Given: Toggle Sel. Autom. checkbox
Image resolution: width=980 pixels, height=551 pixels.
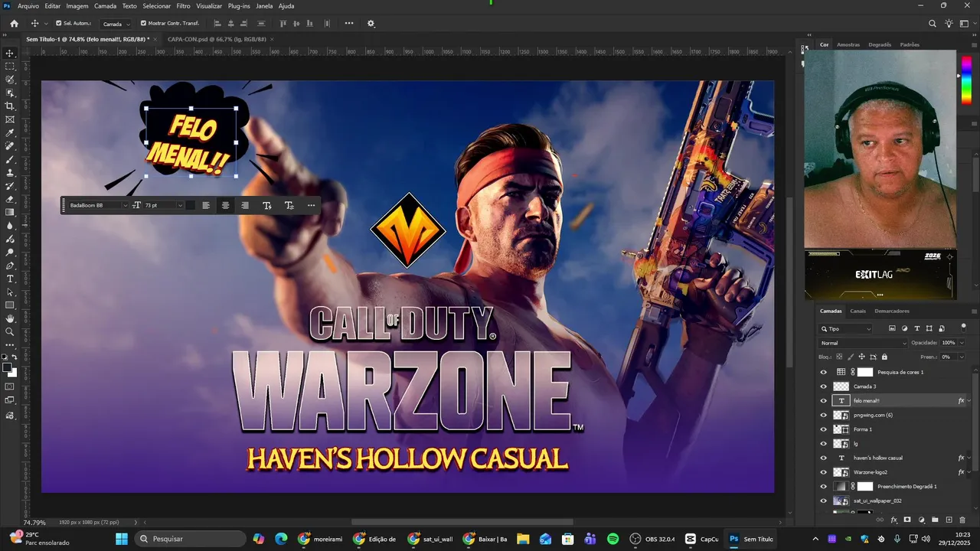Looking at the screenshot, I should 59,24.
